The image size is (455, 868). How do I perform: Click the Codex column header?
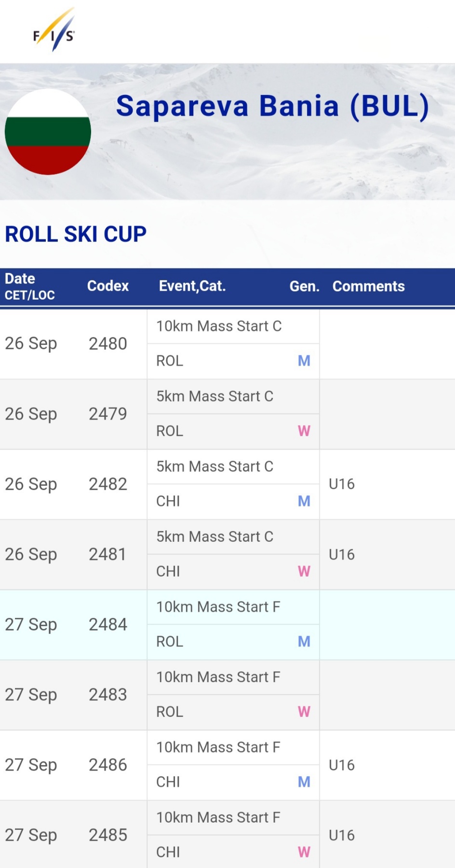pos(108,286)
